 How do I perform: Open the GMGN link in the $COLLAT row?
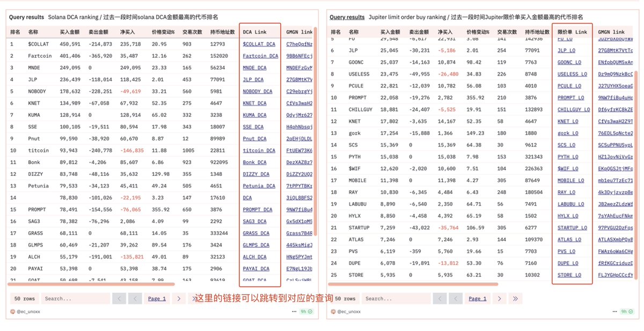point(299,44)
